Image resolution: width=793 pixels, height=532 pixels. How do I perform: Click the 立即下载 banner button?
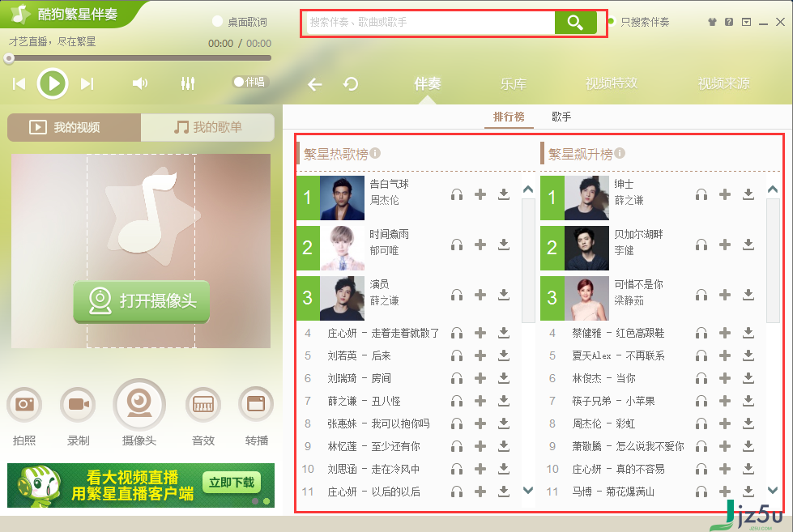(x=232, y=483)
